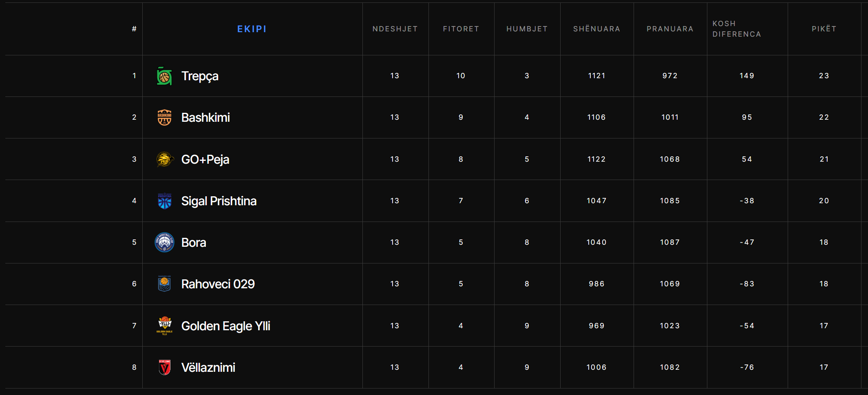Click the FITORET column header

coord(461,29)
